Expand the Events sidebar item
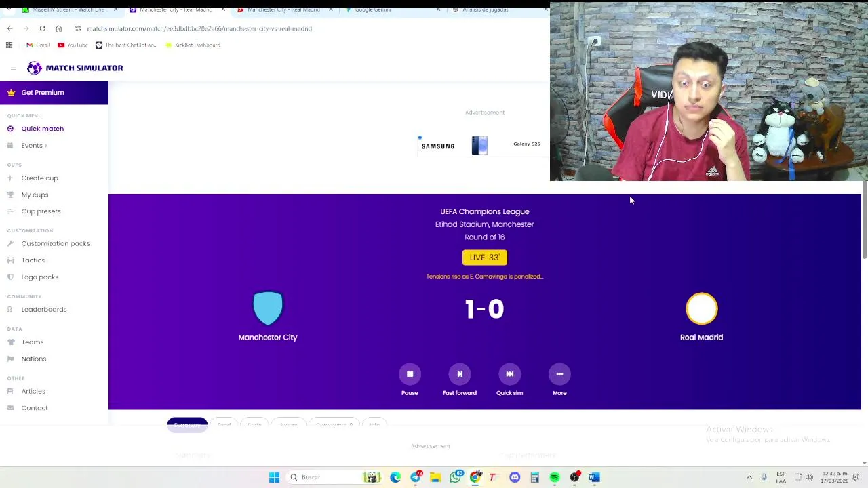The image size is (868, 488). 34,146
